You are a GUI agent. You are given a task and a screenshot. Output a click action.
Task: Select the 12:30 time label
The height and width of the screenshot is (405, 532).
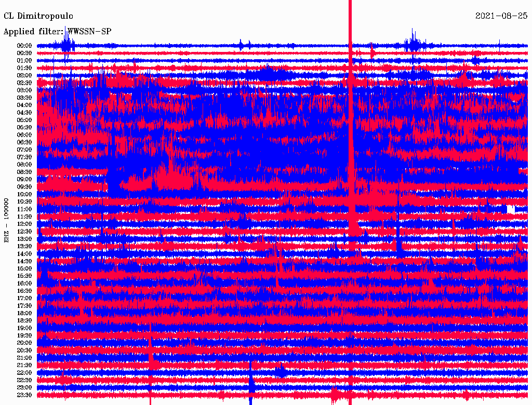click(24, 232)
